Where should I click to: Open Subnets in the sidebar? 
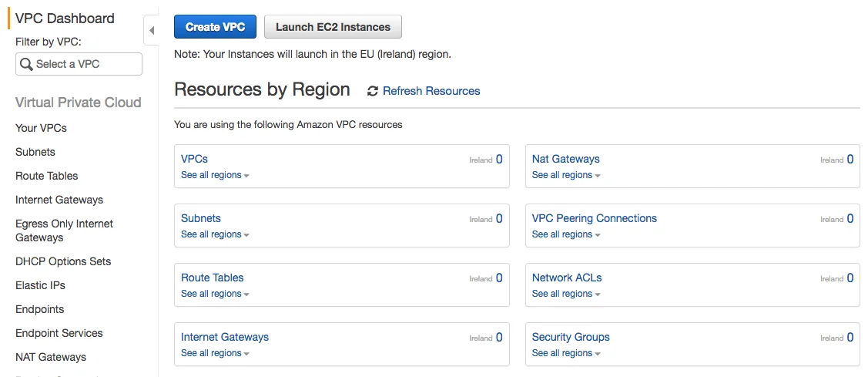pyautogui.click(x=35, y=152)
